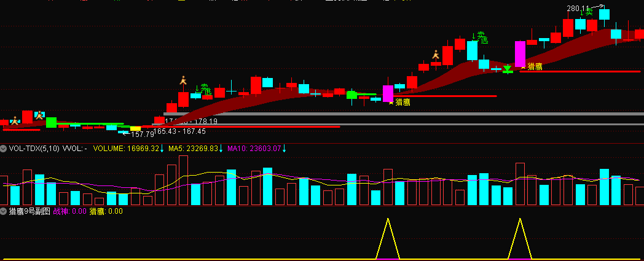Click the cyan down arrow after the VOLUME value

[162, 149]
